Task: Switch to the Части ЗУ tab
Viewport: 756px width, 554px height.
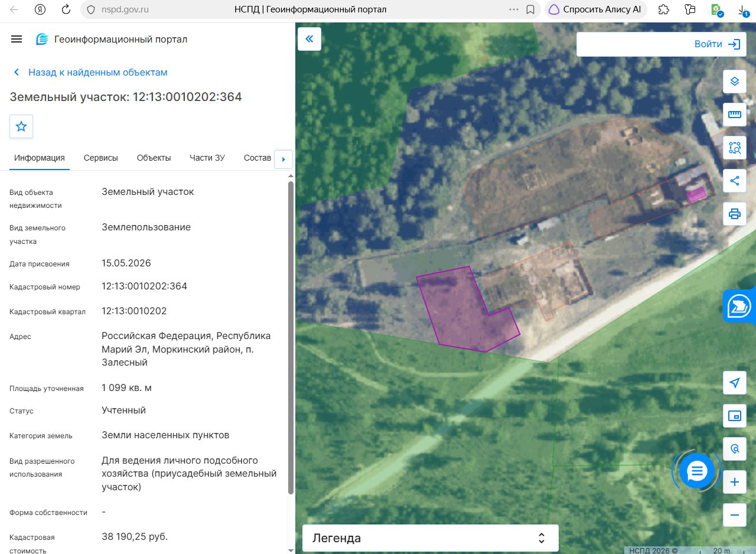Action: pos(207,158)
